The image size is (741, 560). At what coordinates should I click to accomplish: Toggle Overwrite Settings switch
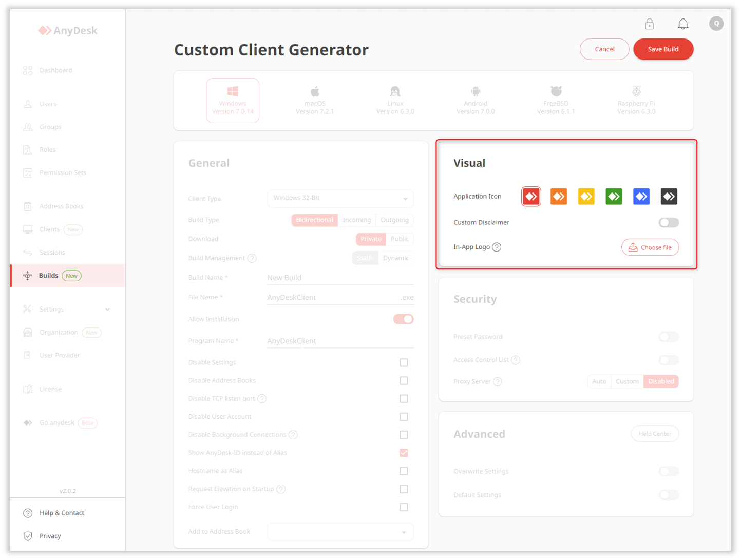click(x=669, y=471)
